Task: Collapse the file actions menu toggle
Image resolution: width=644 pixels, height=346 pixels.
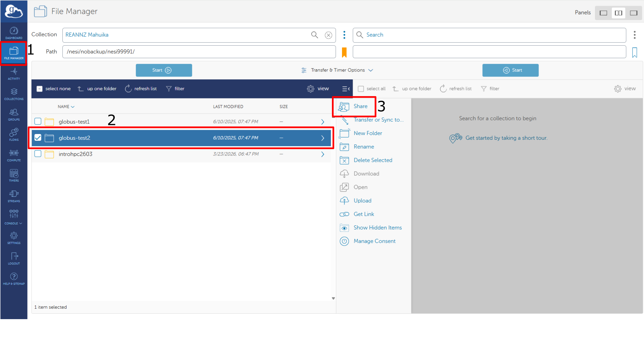Action: click(x=346, y=89)
